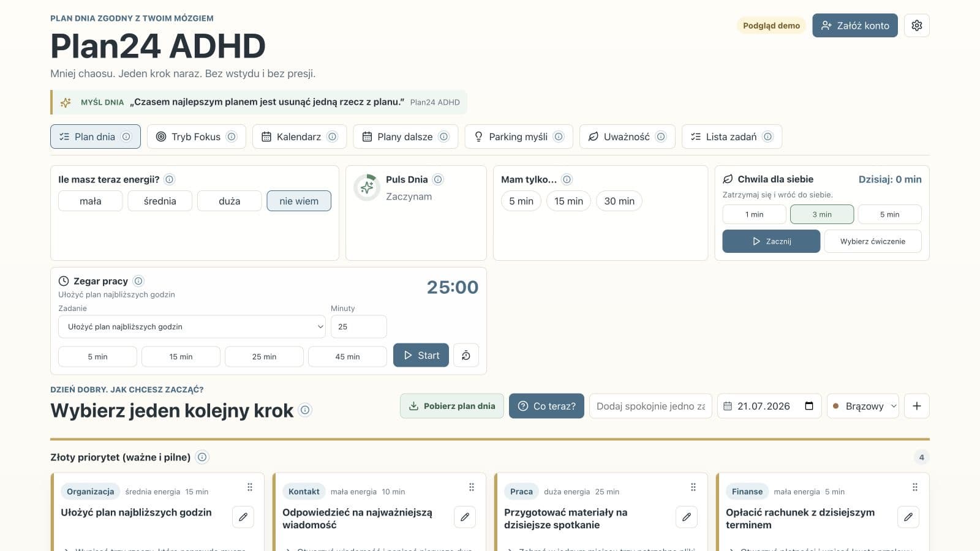
Task: Open info beside 'Wybierz jeden kolejny krok'
Action: [x=305, y=410]
